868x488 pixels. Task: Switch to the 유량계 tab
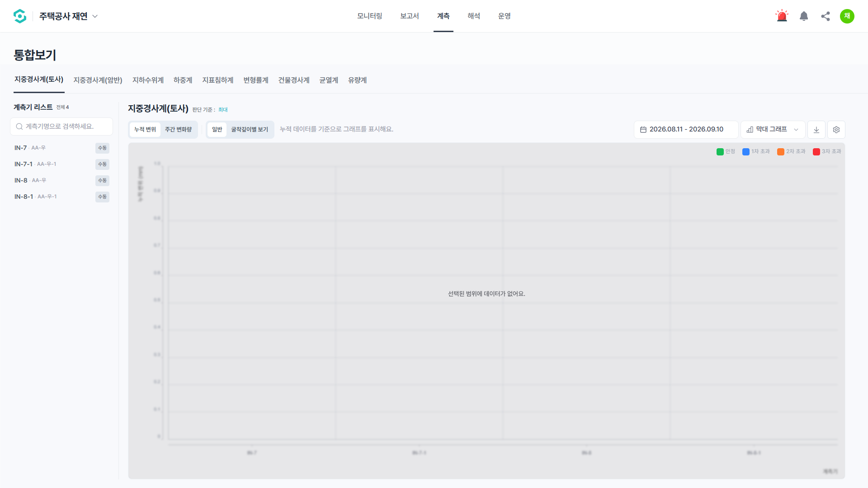358,80
